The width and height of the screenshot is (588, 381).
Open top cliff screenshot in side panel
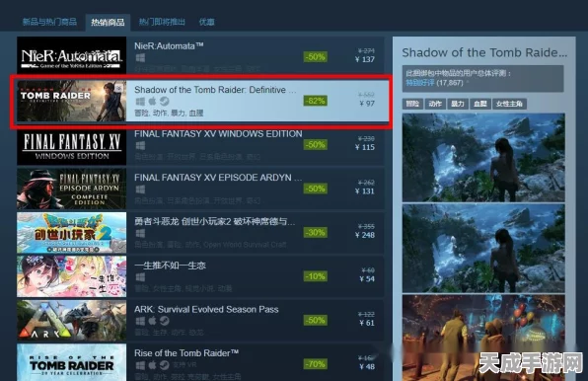[x=483, y=158]
